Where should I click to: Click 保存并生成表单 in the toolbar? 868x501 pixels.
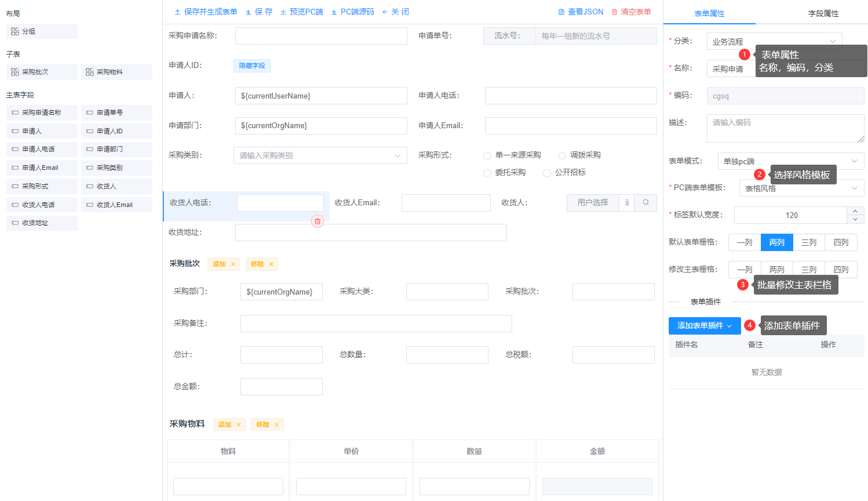coord(206,12)
